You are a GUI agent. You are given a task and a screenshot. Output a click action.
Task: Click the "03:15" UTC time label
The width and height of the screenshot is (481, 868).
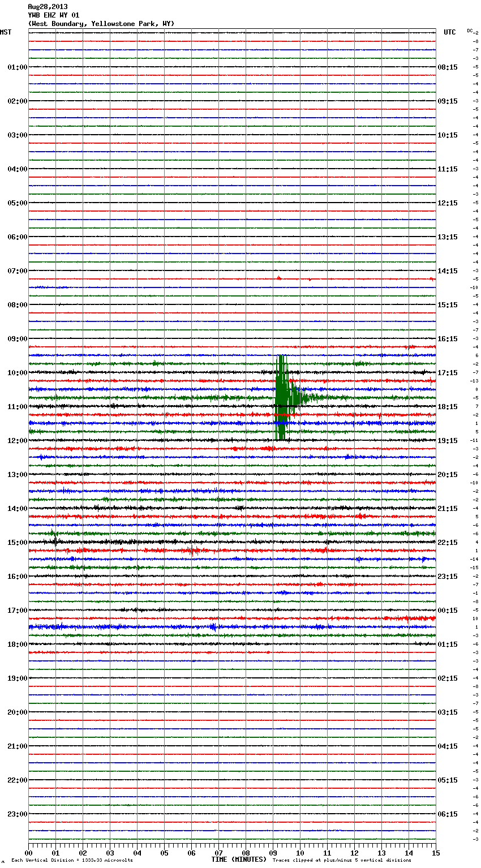(x=448, y=712)
